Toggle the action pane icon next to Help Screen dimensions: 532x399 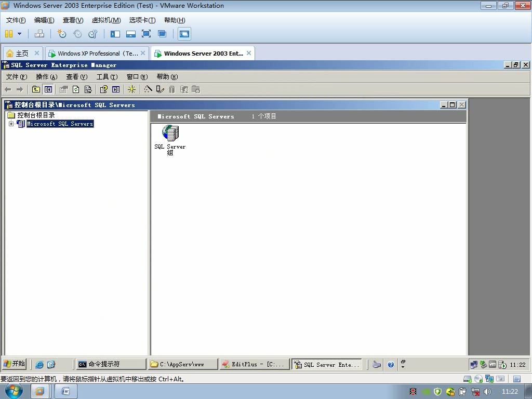116,89
